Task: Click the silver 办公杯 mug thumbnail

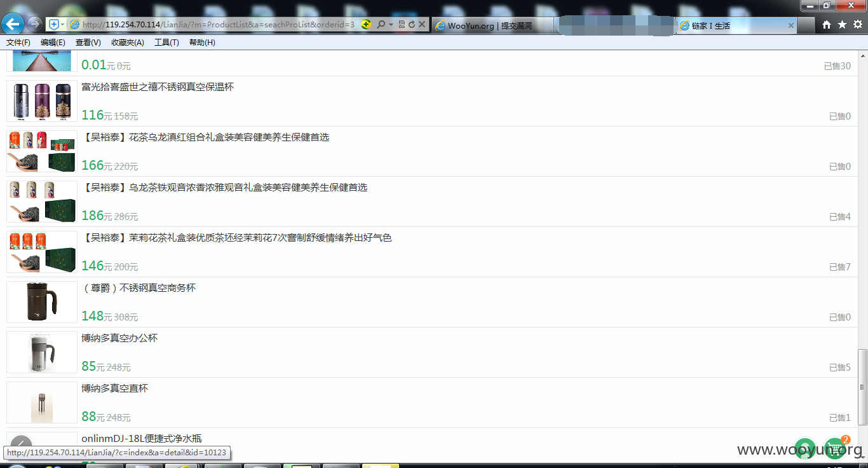Action: [x=42, y=352]
